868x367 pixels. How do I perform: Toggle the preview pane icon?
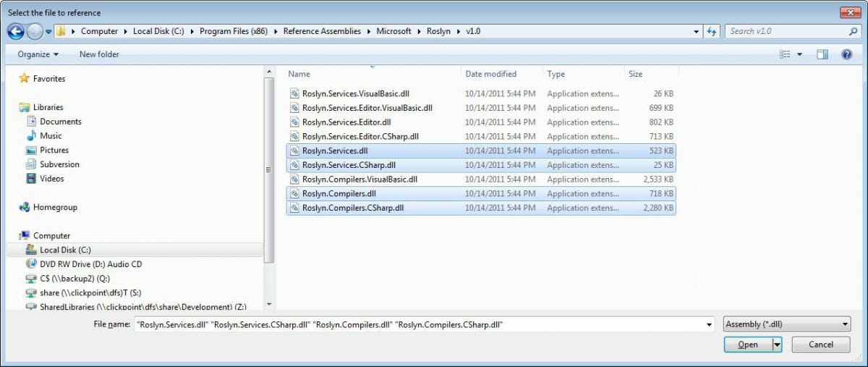tap(822, 54)
